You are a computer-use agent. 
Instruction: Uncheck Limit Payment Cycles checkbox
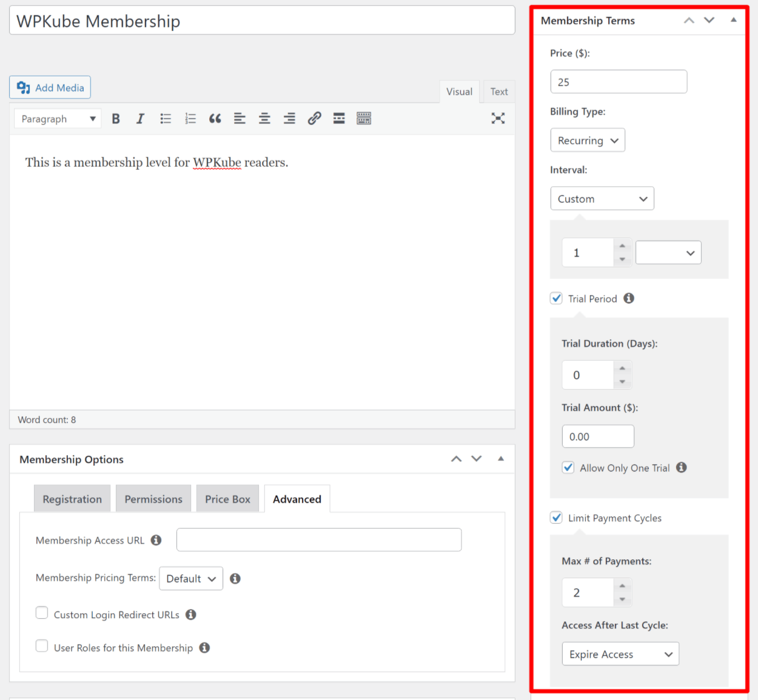coord(556,518)
